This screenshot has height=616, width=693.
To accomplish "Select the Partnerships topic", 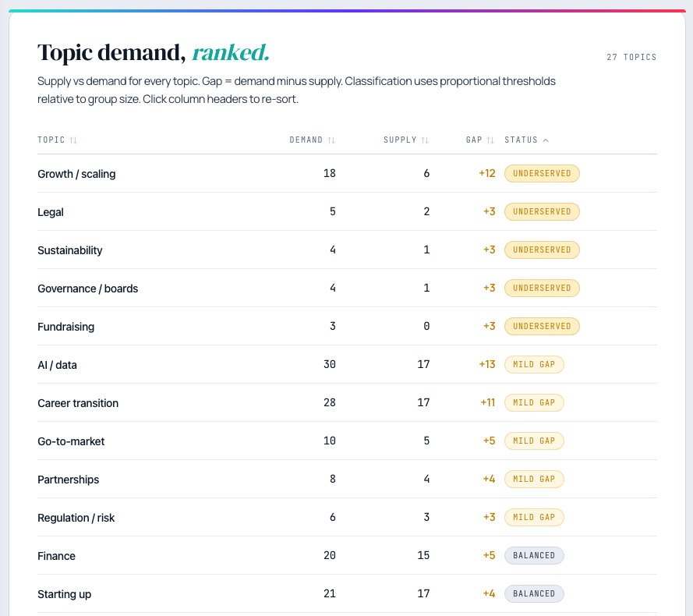I will click(x=68, y=480).
